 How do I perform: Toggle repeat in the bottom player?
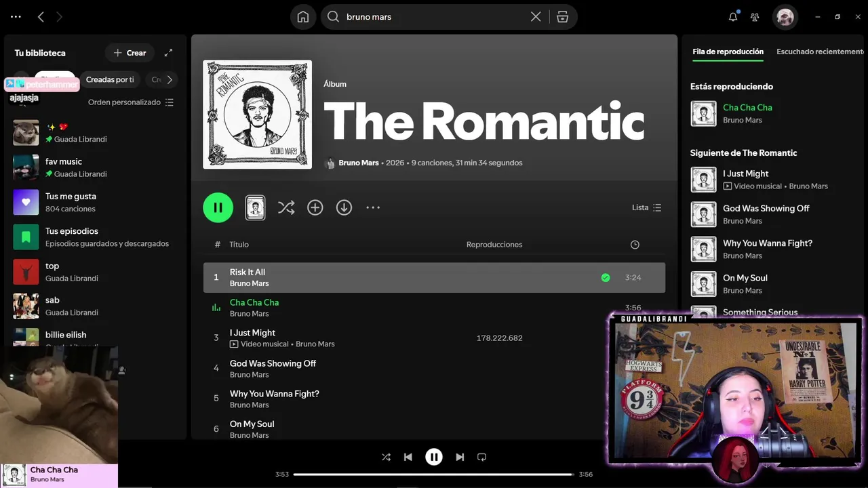coord(481,457)
